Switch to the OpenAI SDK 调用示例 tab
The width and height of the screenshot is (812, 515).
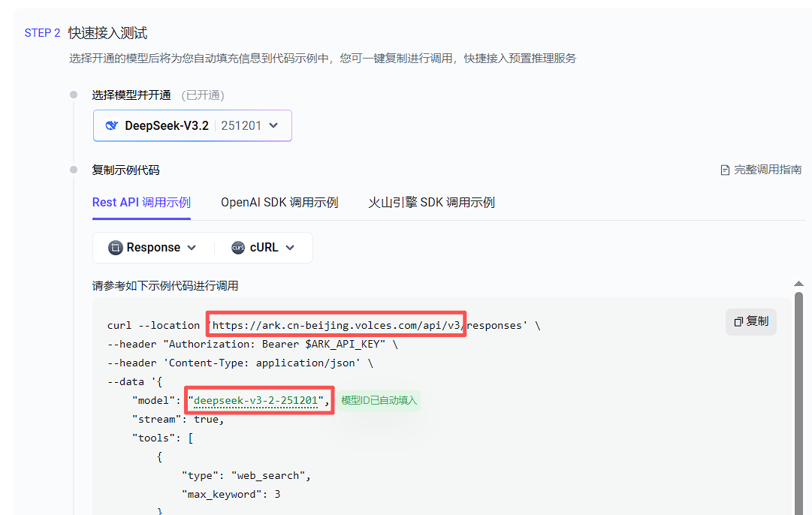click(279, 203)
